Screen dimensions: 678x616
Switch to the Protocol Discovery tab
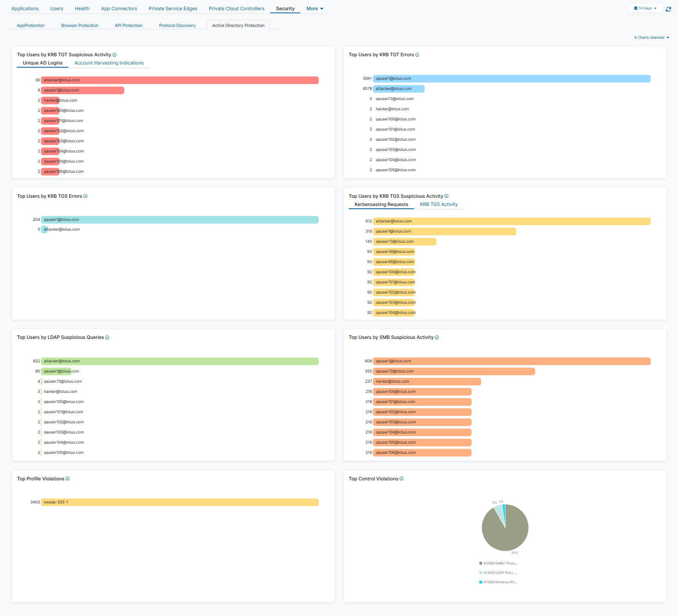177,25
